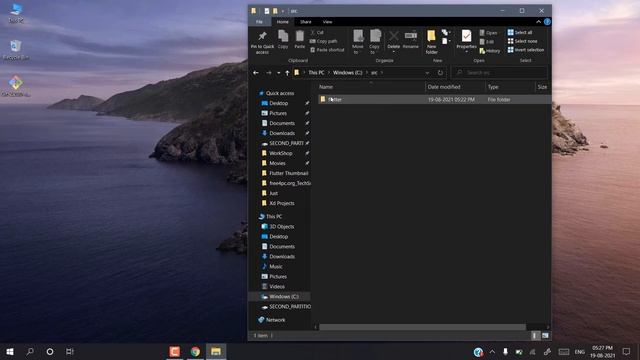This screenshot has width=640, height=360.
Task: Go up one folder level
Action: 287,73
